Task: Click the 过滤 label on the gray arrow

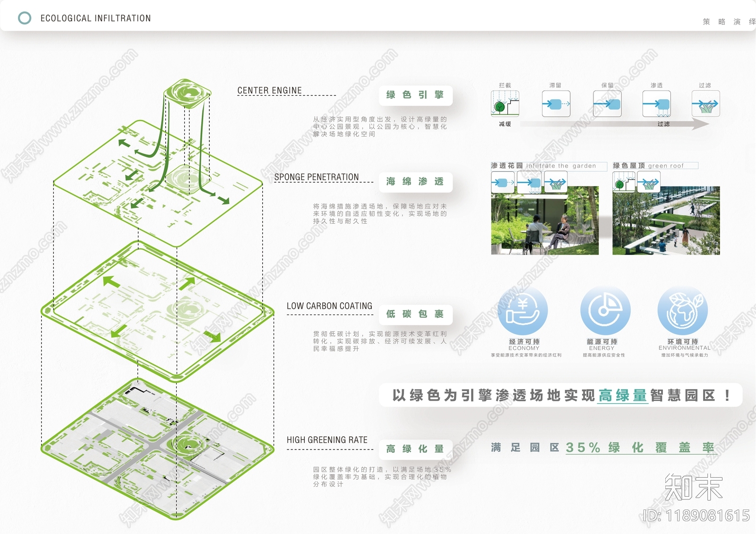Action: point(663,124)
